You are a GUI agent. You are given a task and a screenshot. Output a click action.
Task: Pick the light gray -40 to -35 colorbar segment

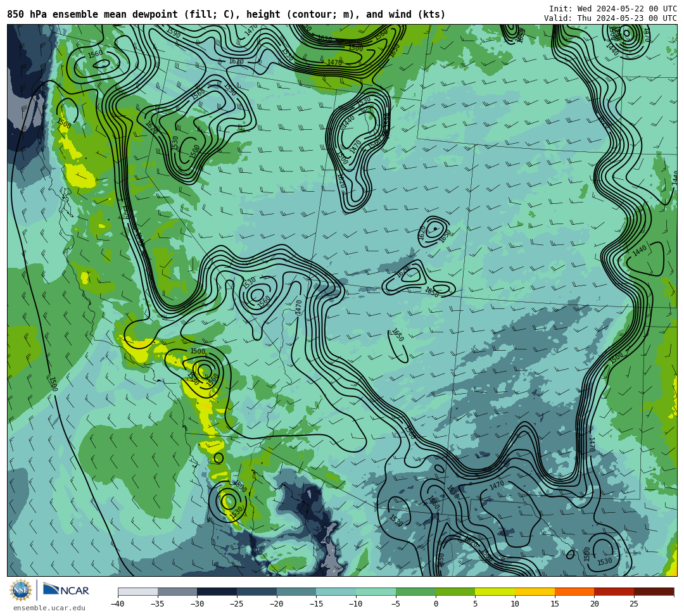tap(138, 592)
